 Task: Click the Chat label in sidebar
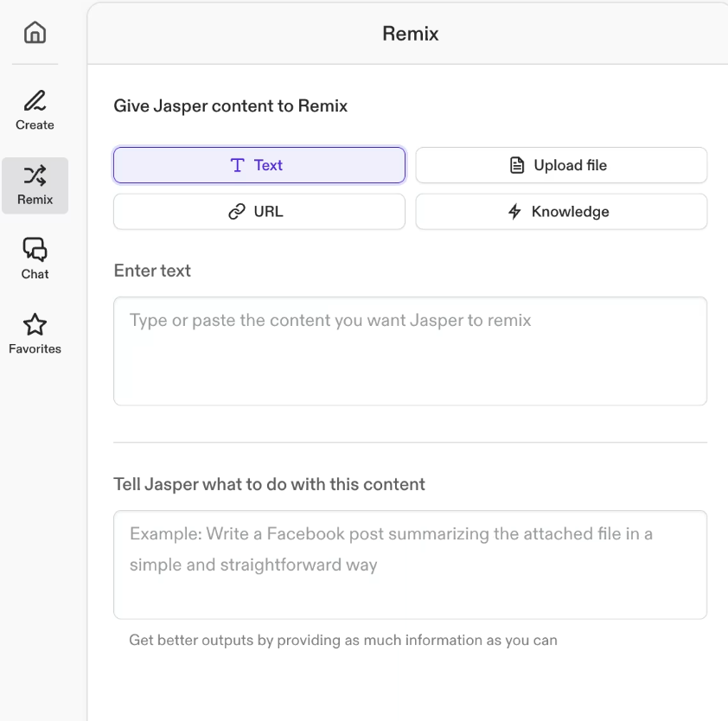click(35, 274)
